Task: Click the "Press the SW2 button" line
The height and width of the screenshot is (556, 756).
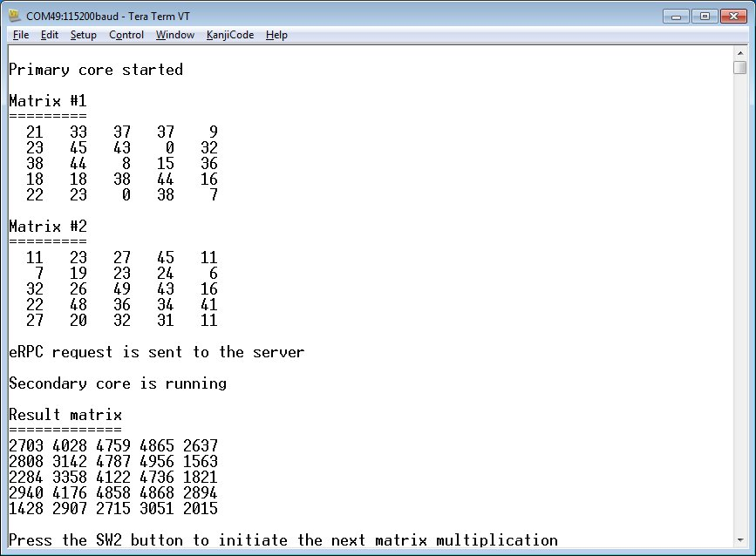Action: coord(283,540)
